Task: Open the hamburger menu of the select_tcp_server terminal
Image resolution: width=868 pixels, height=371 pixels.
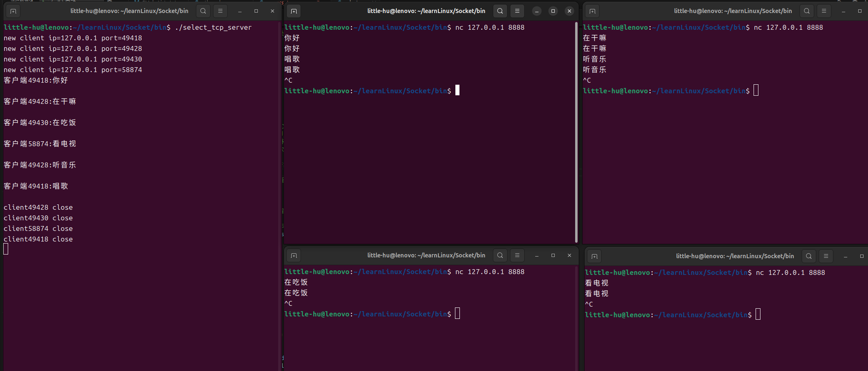Action: tap(220, 11)
